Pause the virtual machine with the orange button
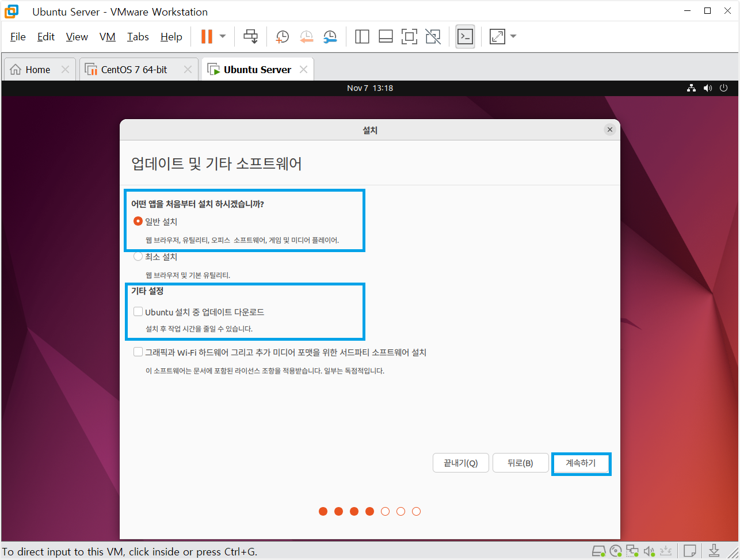Viewport: 740px width, 560px height. (x=207, y=37)
